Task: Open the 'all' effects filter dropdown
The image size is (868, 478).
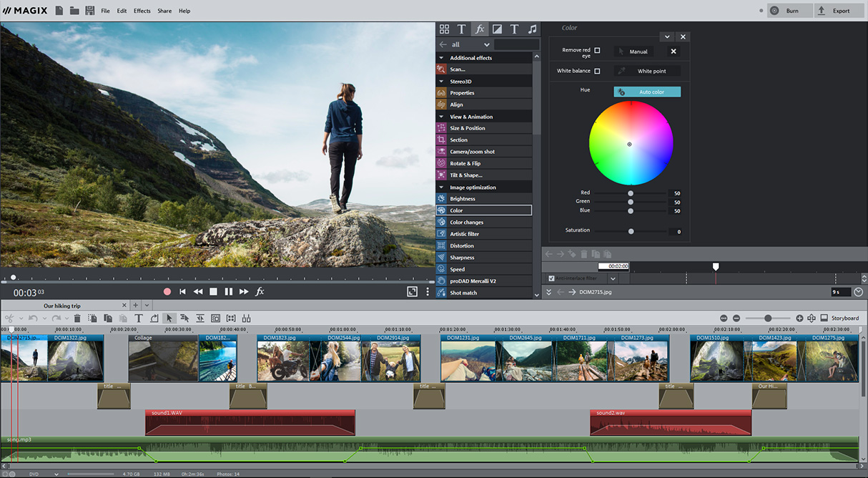Action: [x=485, y=44]
